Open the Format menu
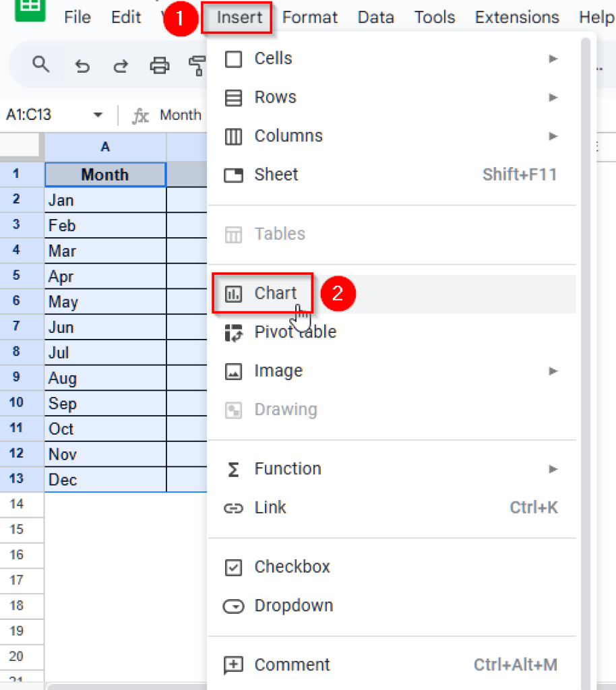This screenshot has width=616, height=690. [x=309, y=18]
